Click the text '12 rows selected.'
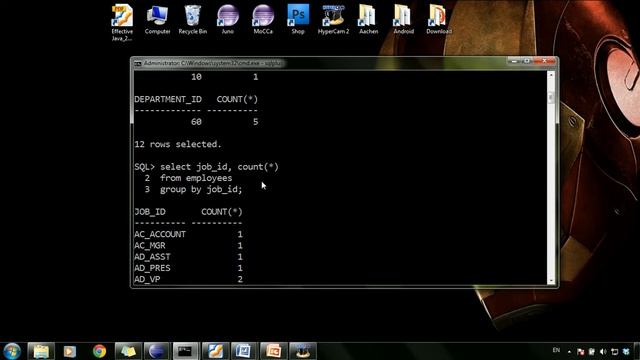Image resolution: width=640 pixels, height=360 pixels. tap(178, 144)
